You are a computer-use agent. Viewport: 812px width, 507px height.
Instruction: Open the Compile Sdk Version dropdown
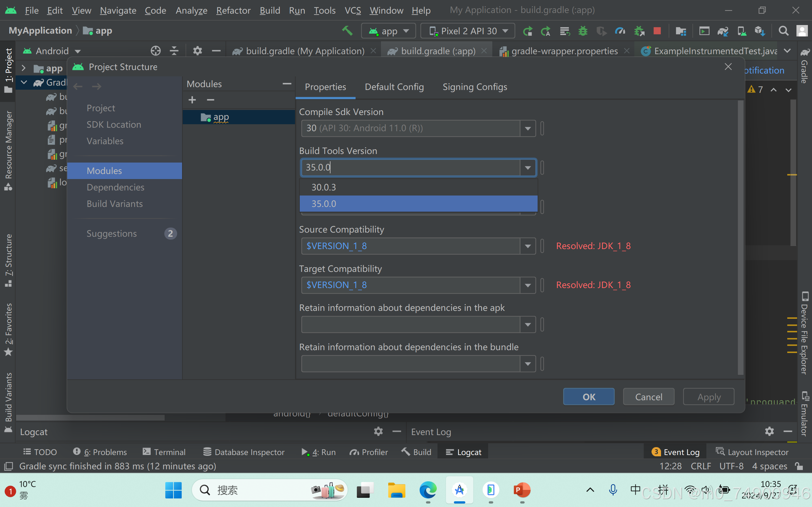[x=527, y=128]
